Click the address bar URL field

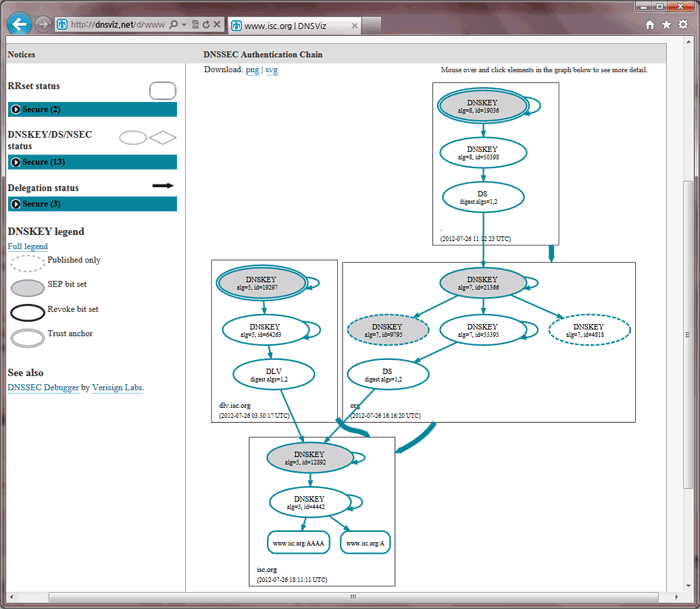click(x=115, y=23)
